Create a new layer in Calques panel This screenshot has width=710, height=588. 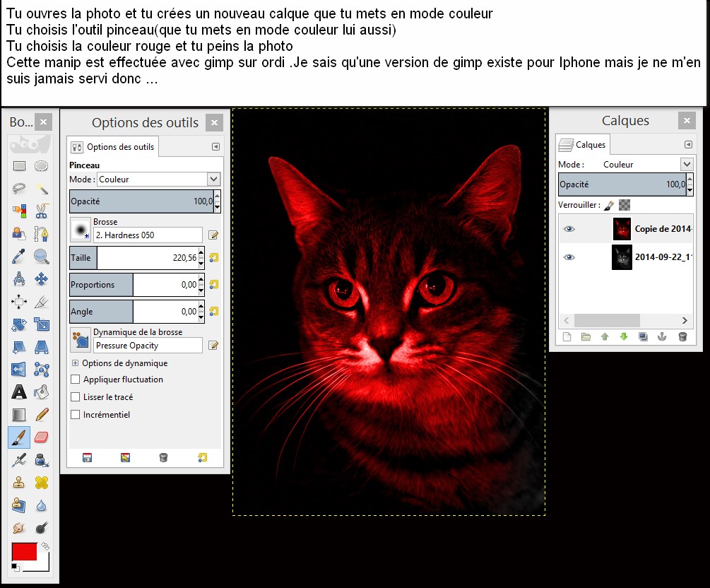(x=567, y=336)
